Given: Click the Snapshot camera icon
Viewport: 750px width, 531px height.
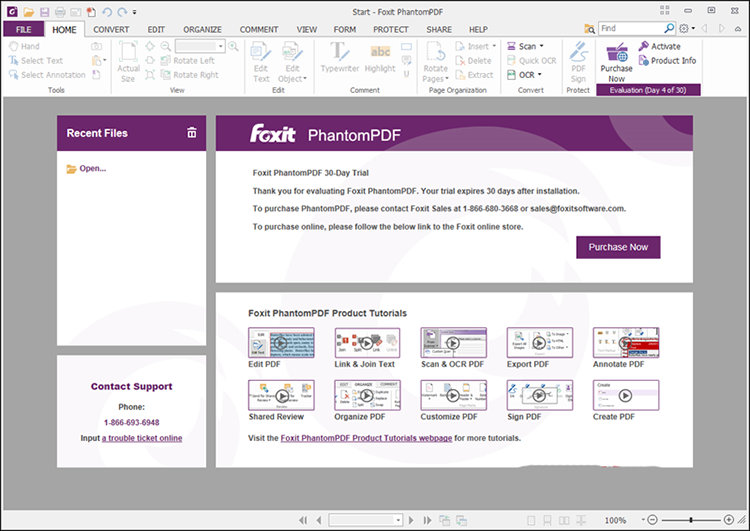Looking at the screenshot, I should (x=96, y=46).
